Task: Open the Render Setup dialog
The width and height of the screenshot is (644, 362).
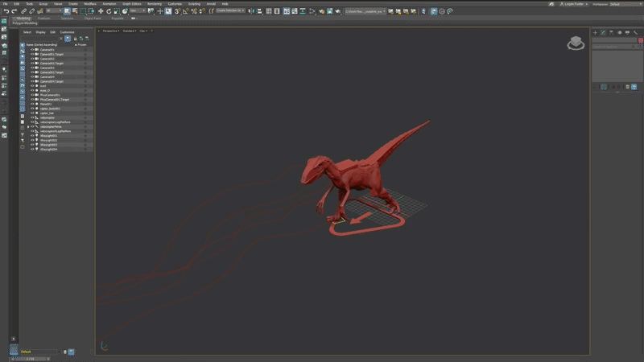Action: point(321,11)
